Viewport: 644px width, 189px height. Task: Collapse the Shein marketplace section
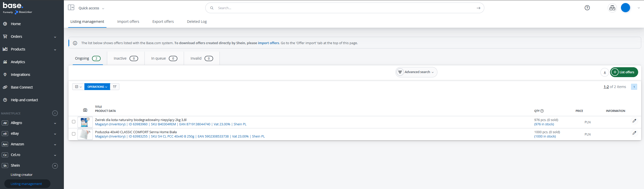[55, 166]
